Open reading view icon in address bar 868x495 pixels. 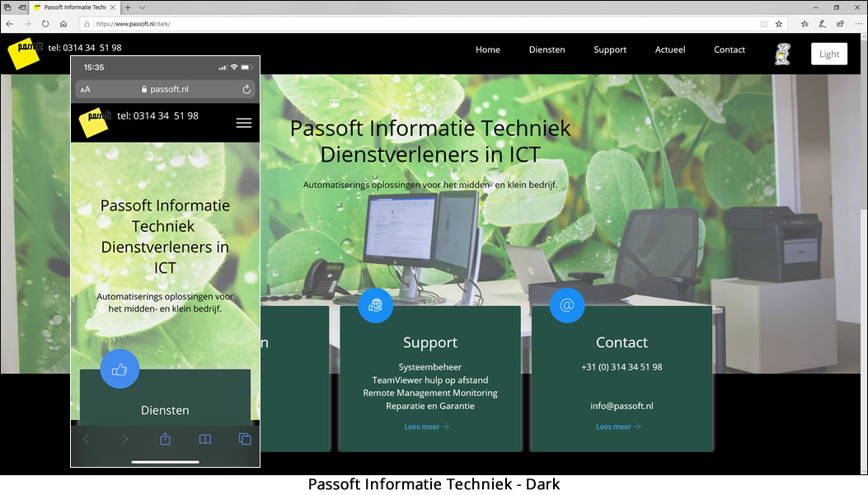coord(764,24)
